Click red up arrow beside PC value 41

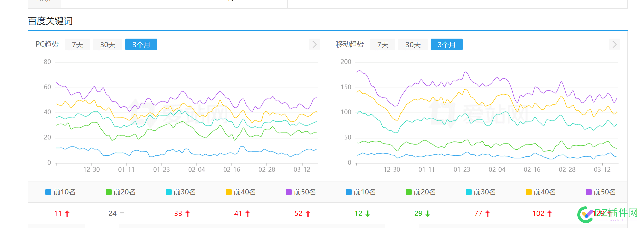pyautogui.click(x=247, y=214)
